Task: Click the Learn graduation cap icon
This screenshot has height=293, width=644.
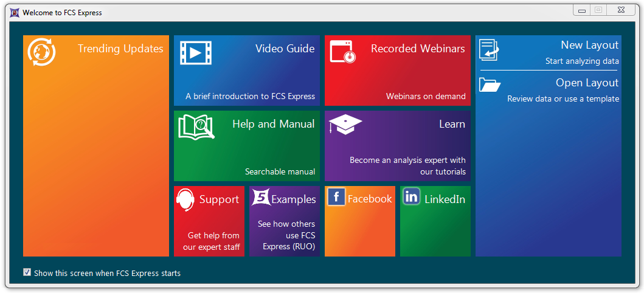Action: coord(345,125)
